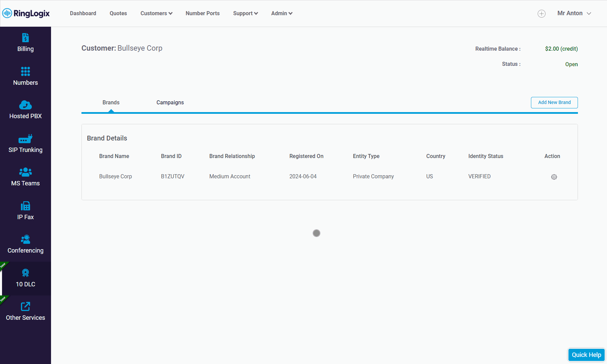
Task: Click the $2.00 (credit) balance value
Action: coord(561,49)
